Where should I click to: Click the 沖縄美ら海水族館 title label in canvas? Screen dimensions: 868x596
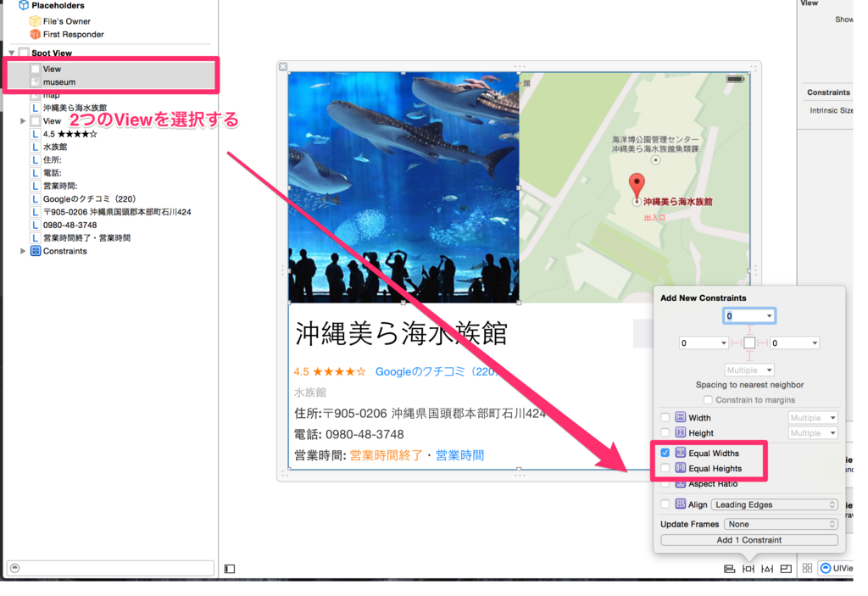[401, 333]
